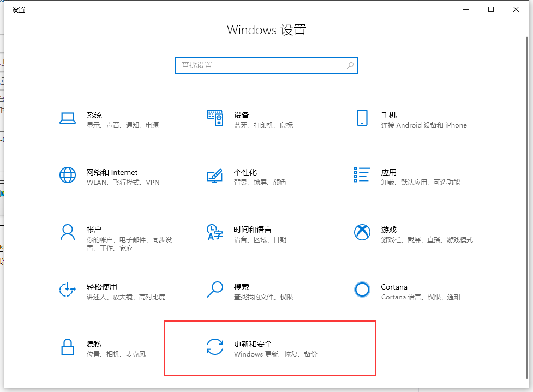Viewport: 533px width, 392px height.
Task: Click Cortana 语言、权限、通知 description
Action: tap(421, 297)
